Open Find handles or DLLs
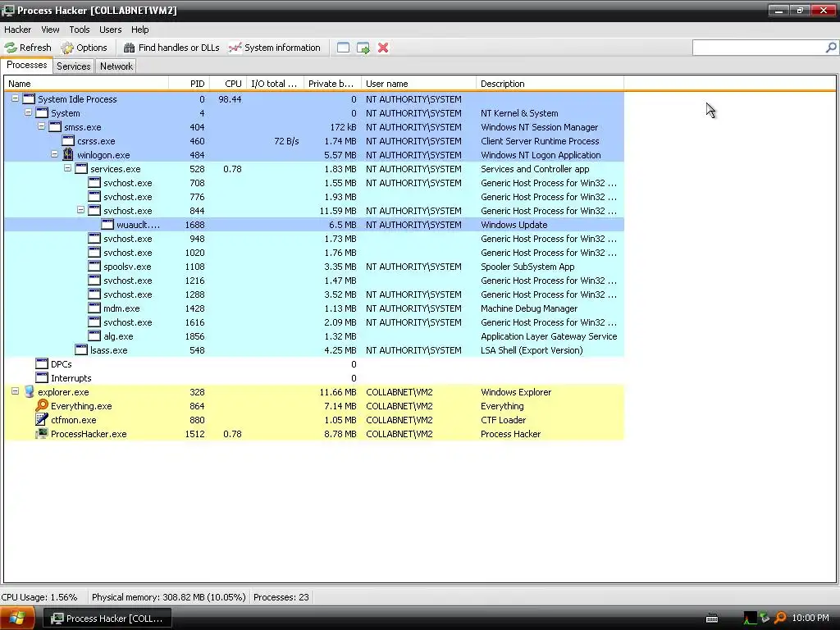The image size is (840, 630). coord(171,48)
